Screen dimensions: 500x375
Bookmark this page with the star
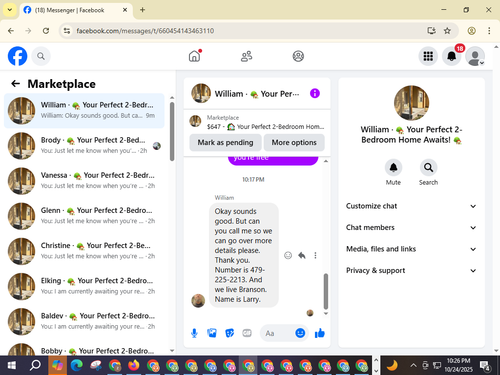click(x=447, y=31)
